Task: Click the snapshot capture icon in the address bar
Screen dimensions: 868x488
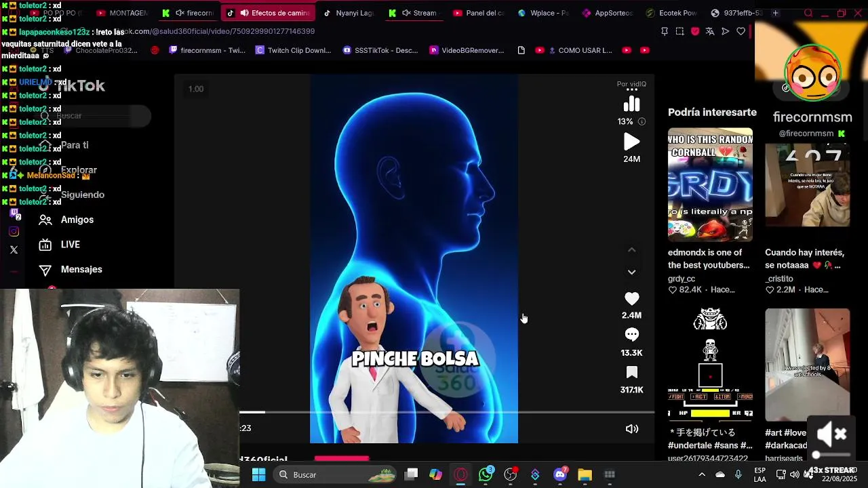Action: click(680, 31)
